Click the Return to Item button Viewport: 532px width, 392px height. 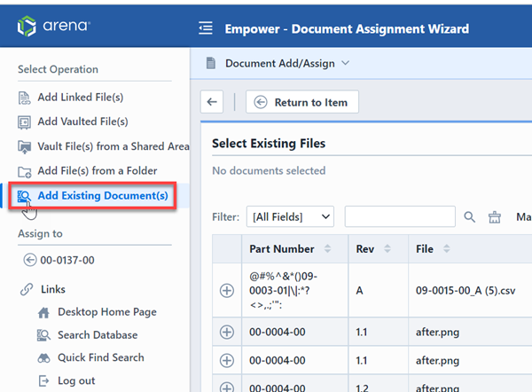(x=302, y=102)
